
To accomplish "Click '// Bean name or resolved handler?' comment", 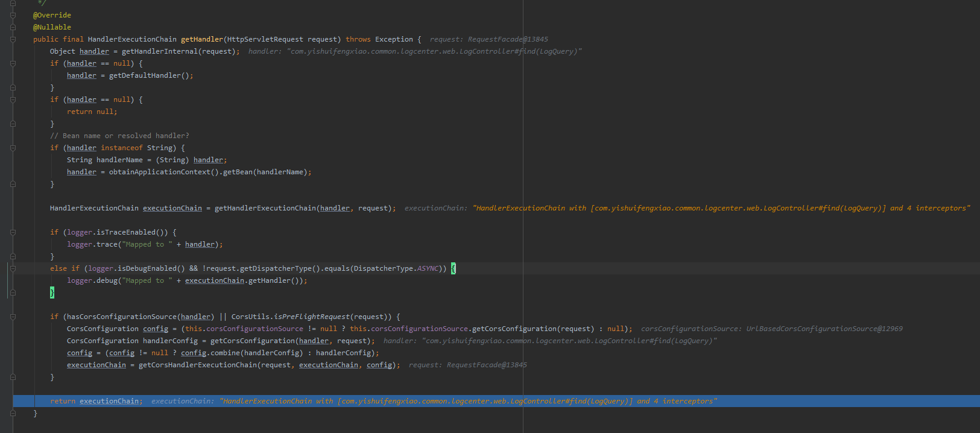I will 119,136.
